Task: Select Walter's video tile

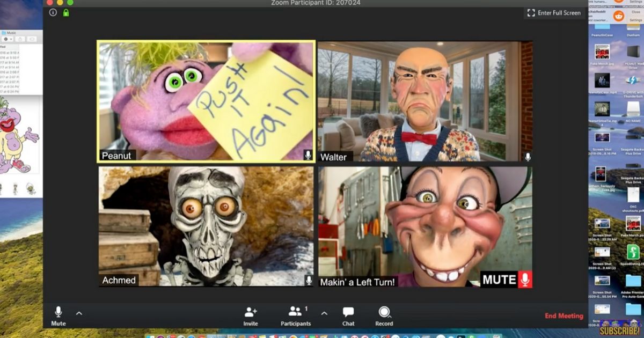Action: pos(425,101)
